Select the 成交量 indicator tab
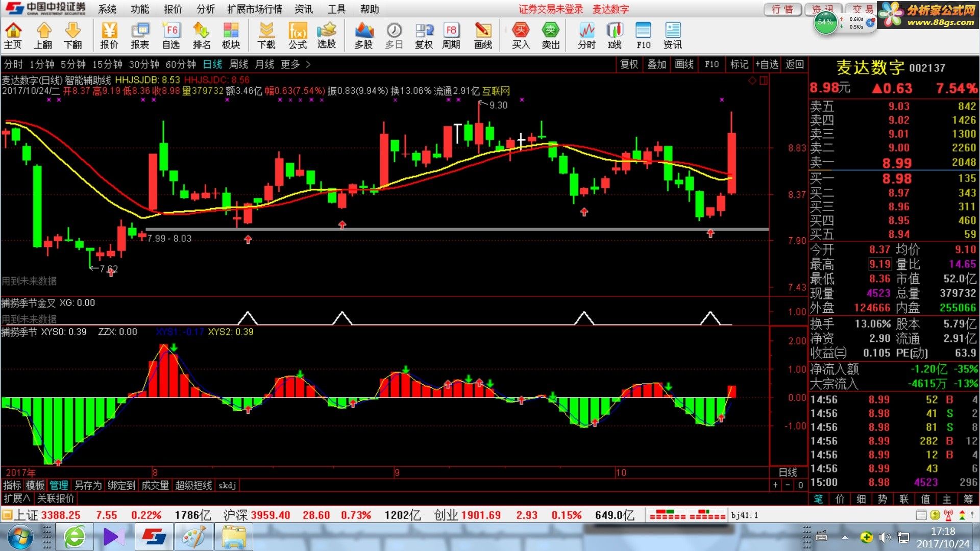 click(155, 485)
